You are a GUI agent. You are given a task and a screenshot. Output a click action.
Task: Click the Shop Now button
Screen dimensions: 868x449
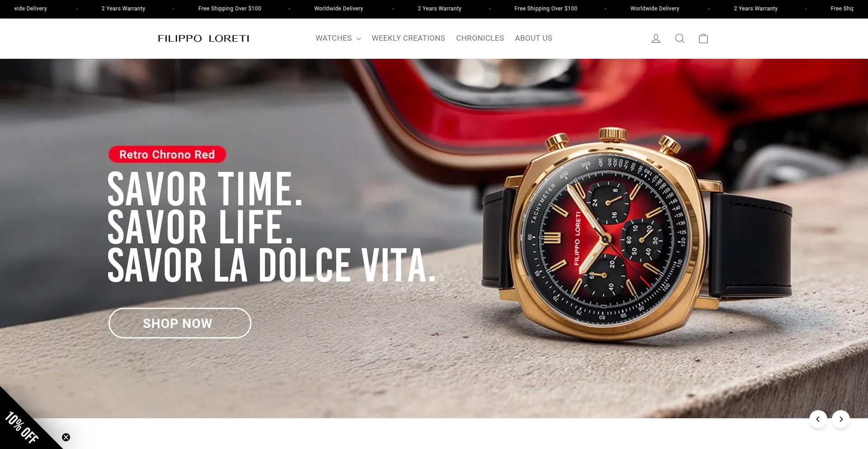point(180,323)
